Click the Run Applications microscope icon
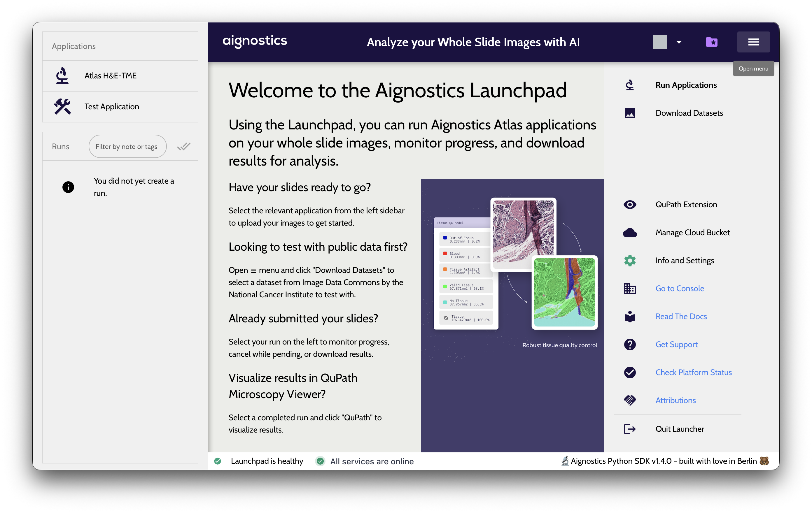Image resolution: width=812 pixels, height=513 pixels. tap(630, 85)
